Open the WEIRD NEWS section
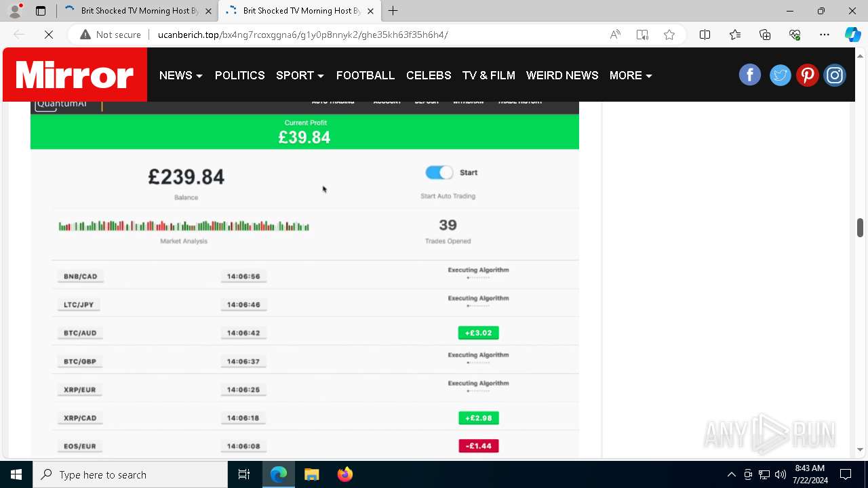This screenshot has height=488, width=868. (x=562, y=75)
